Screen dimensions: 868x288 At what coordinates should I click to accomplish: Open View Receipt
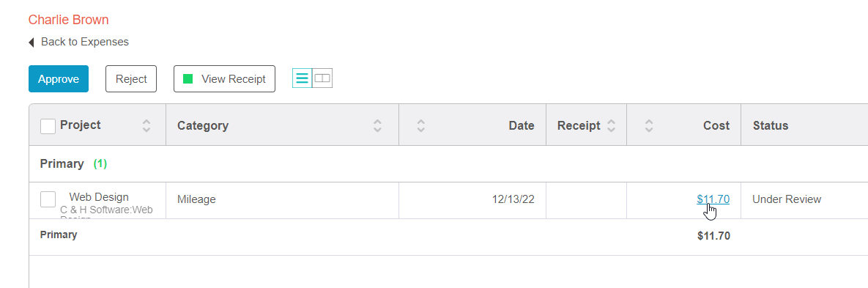pos(224,79)
